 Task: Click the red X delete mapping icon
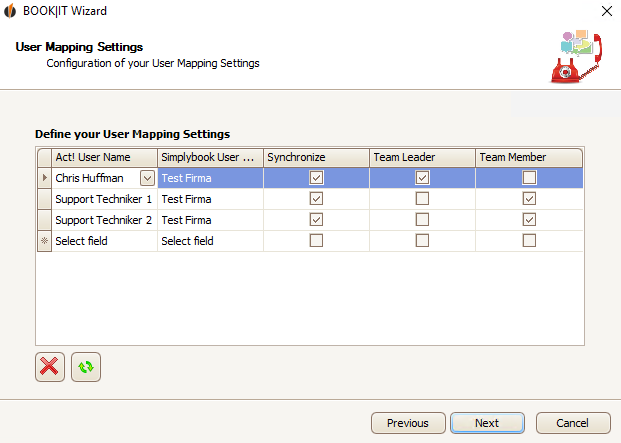pos(50,367)
